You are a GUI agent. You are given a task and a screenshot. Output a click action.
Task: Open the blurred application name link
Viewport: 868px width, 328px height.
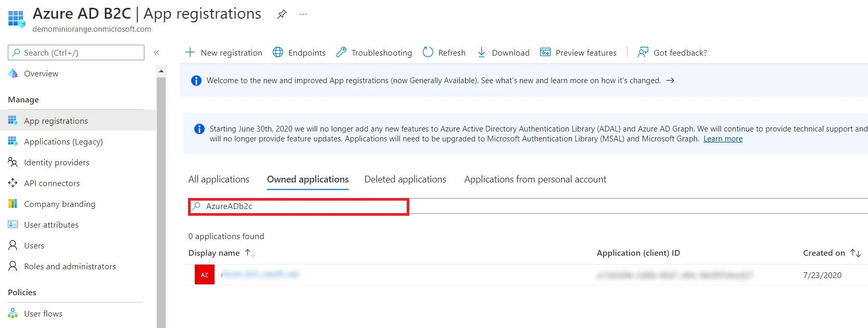pyautogui.click(x=260, y=274)
